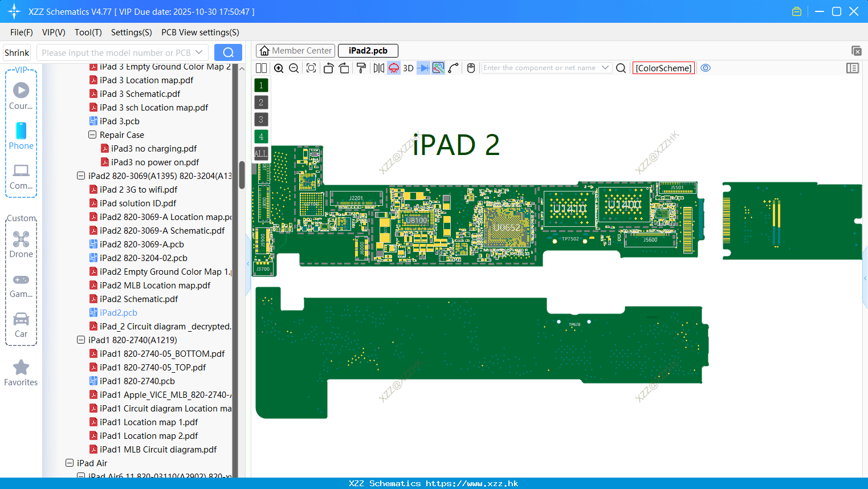This screenshot has width=868, height=489.
Task: Open the model number dropdown arrow
Action: click(x=199, y=52)
